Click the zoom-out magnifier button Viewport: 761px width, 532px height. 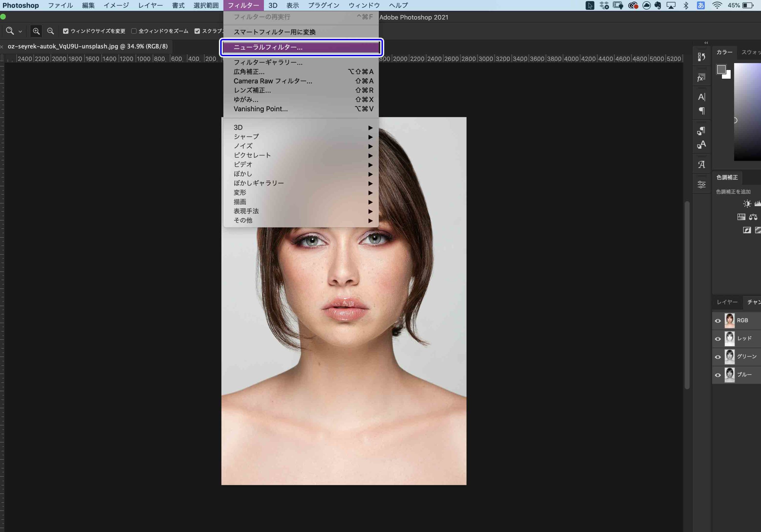tap(50, 31)
